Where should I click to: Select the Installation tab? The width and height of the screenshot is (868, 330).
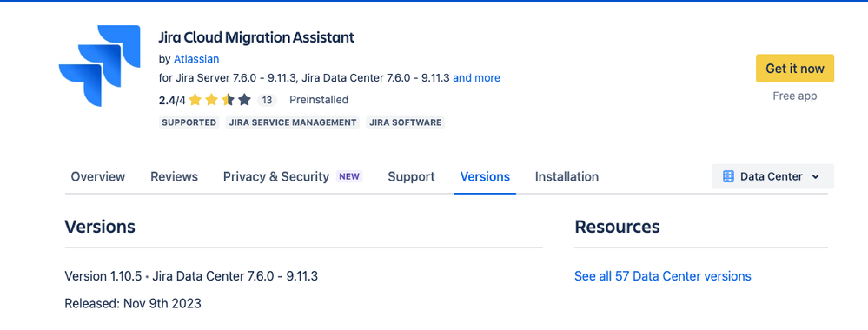(567, 176)
